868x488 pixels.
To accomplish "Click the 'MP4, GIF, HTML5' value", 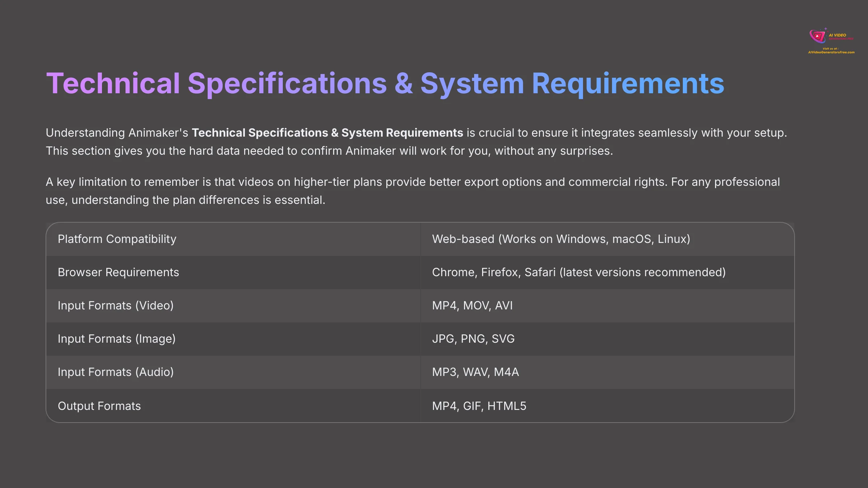I will [x=479, y=406].
